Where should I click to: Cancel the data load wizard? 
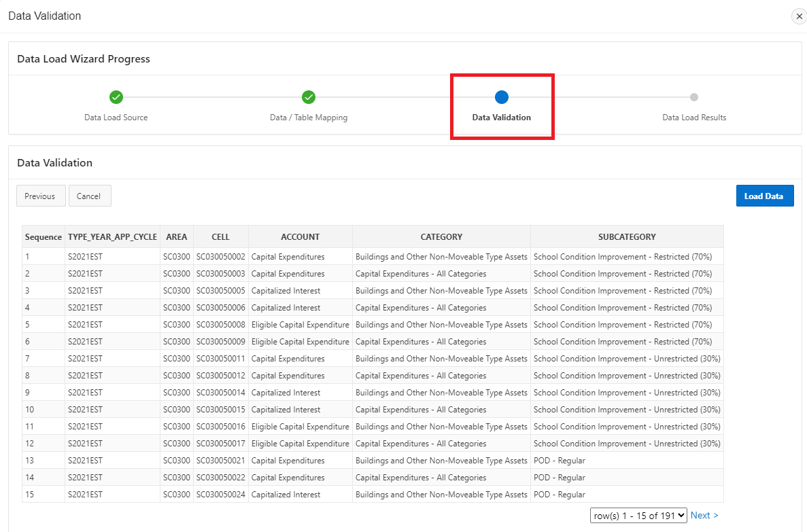click(x=89, y=196)
